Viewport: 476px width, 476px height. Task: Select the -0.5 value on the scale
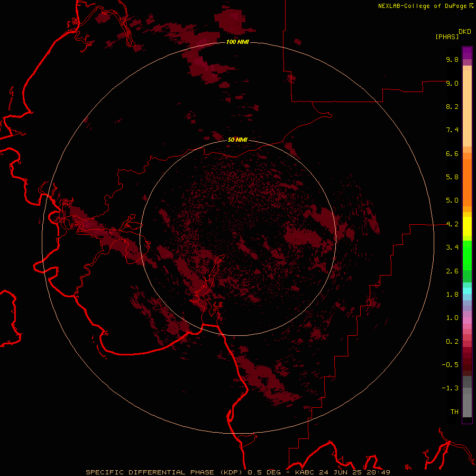450,365
